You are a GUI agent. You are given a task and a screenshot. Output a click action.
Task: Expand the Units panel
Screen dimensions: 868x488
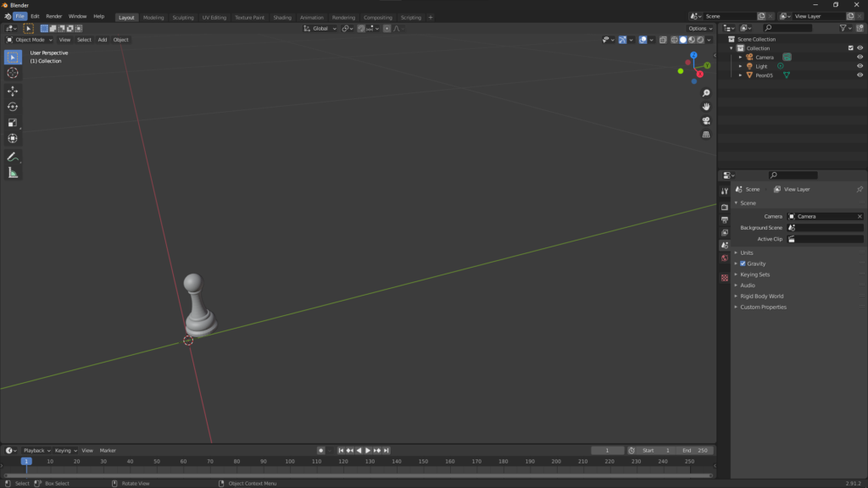click(x=746, y=252)
